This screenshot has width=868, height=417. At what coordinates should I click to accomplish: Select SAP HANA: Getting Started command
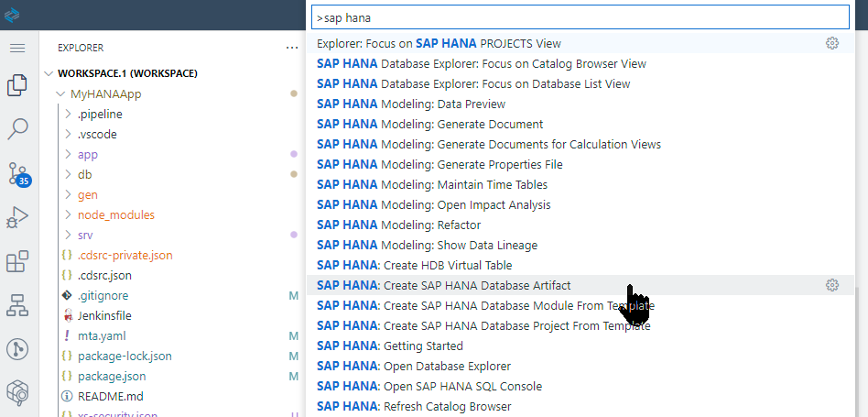pyautogui.click(x=389, y=346)
